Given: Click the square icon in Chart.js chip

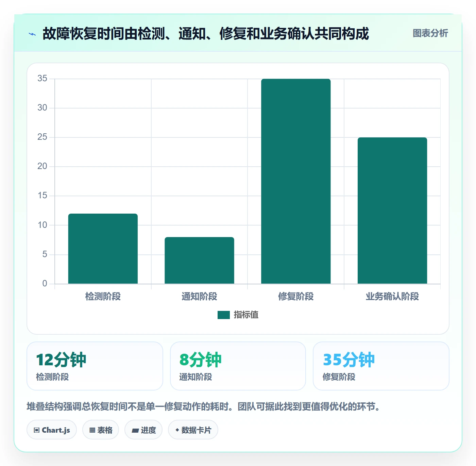Looking at the screenshot, I should pos(37,430).
